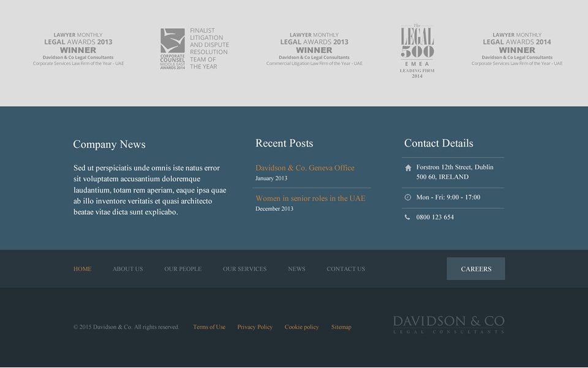
Task: Open the Terms of Use link
Action: click(209, 328)
